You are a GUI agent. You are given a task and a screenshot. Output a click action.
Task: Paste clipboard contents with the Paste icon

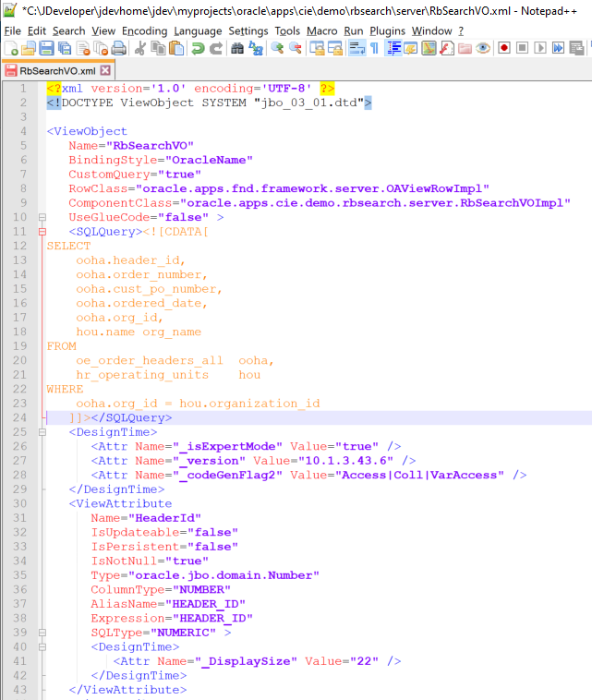coord(176,48)
